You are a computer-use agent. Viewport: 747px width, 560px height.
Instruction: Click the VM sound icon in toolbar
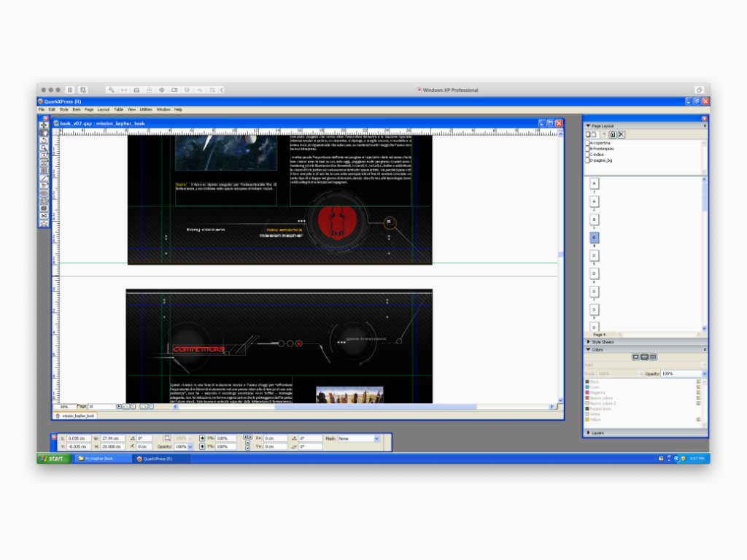click(x=162, y=90)
